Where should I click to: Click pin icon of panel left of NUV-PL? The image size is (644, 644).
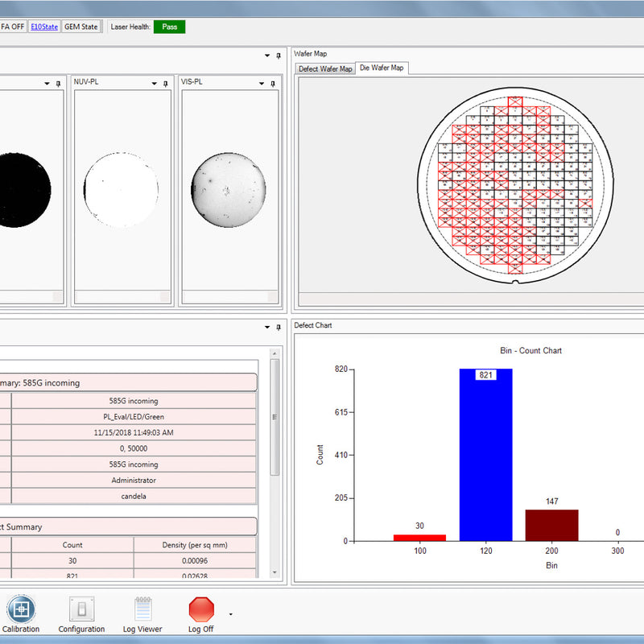[58, 83]
